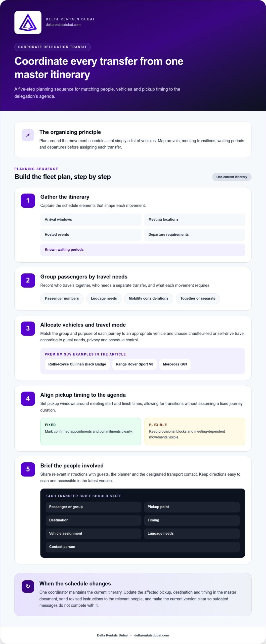This screenshot has width=266, height=644.
Task: Click the arrow icon beside organizing principle
Action: (28, 135)
